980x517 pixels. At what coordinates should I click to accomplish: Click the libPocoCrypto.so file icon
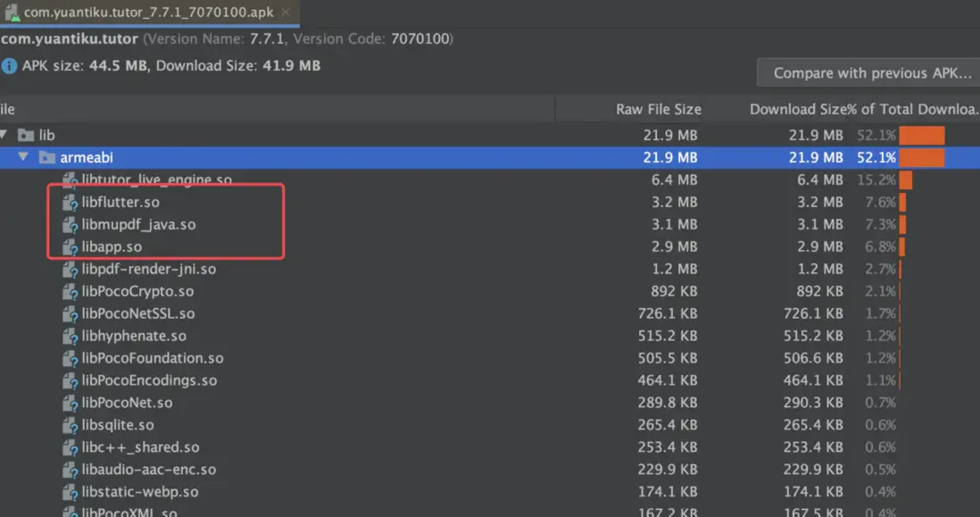pyautogui.click(x=70, y=292)
